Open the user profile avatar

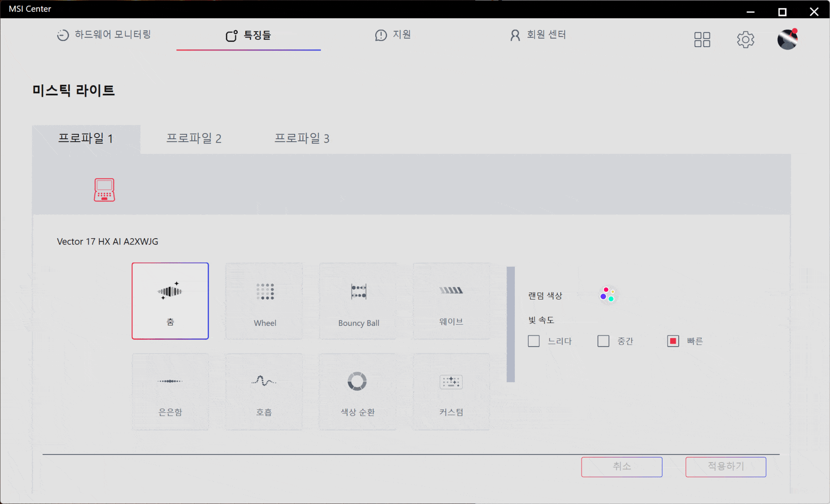click(x=787, y=39)
